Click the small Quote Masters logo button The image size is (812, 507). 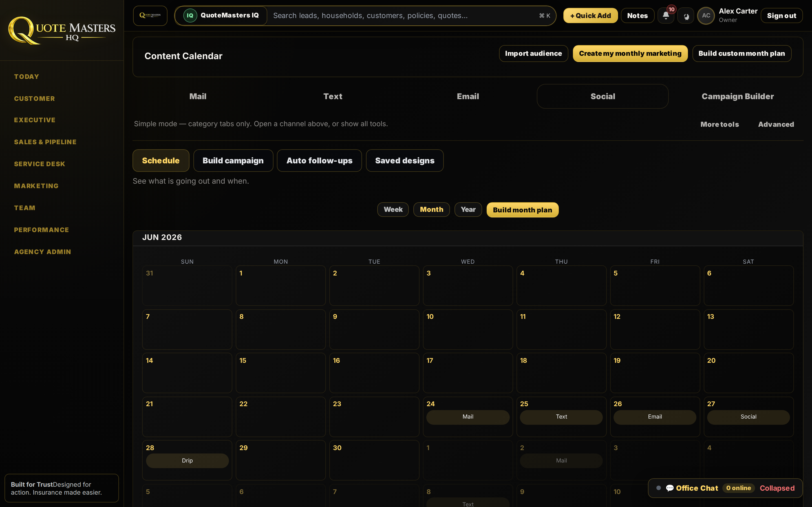coord(150,15)
